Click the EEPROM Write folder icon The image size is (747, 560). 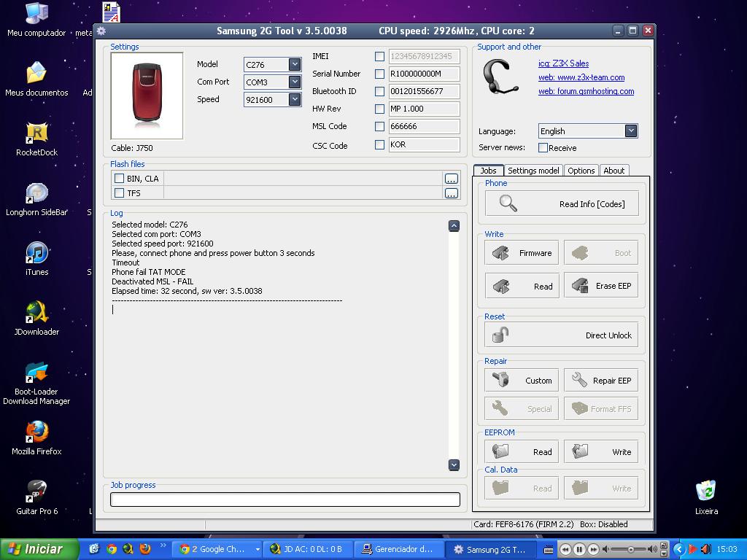580,451
